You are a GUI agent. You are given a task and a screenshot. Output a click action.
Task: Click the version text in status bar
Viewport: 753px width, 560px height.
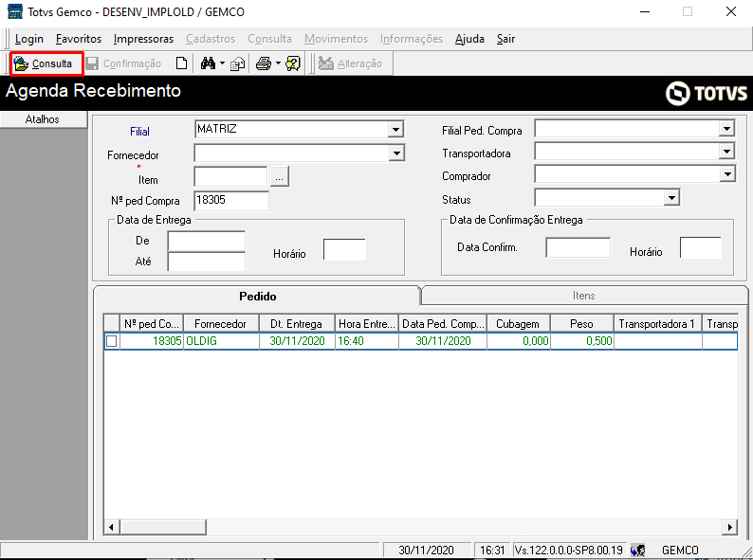pyautogui.click(x=569, y=550)
